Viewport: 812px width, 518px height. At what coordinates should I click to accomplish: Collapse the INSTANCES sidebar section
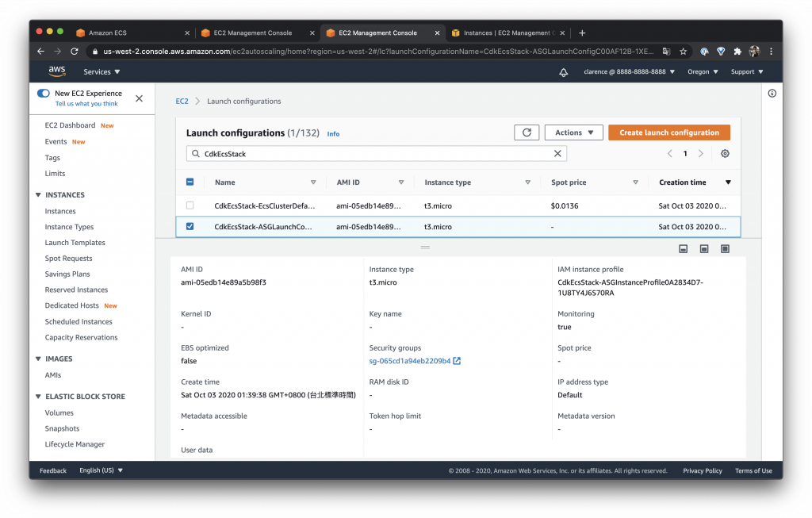(38, 195)
